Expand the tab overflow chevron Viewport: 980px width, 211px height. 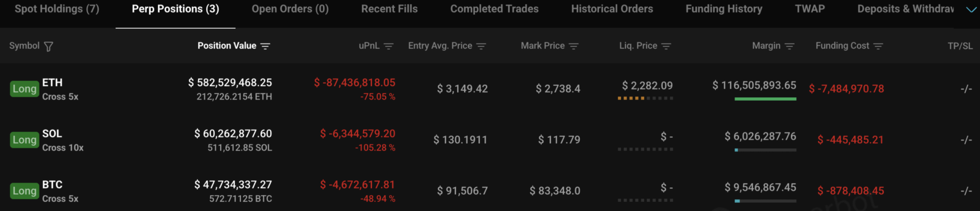tap(971, 10)
